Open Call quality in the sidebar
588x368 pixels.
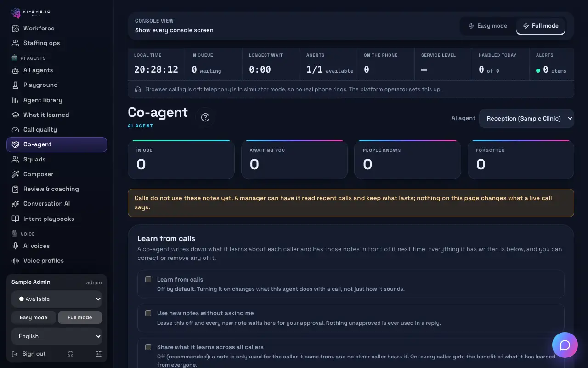(x=57, y=130)
